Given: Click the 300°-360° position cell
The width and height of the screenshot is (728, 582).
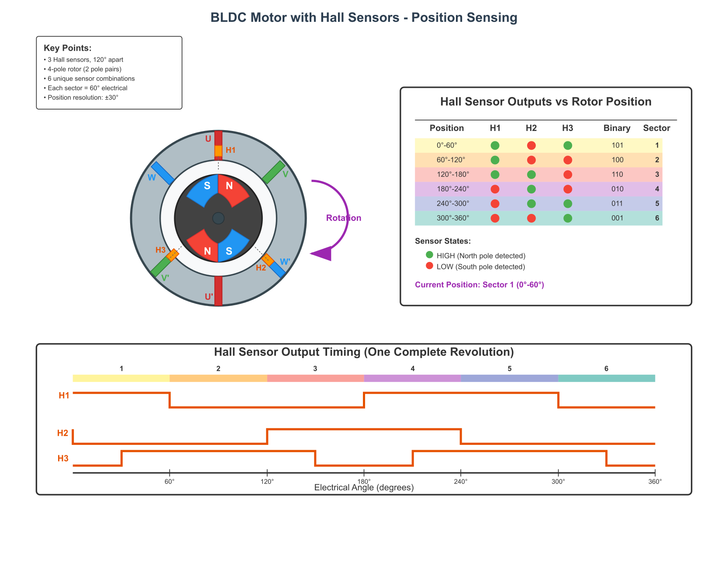Looking at the screenshot, I should (453, 218).
